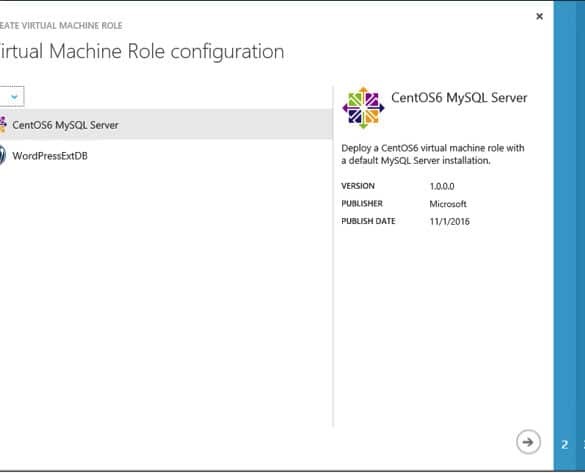Select CentOS6 MySQL Server list item

[166, 125]
